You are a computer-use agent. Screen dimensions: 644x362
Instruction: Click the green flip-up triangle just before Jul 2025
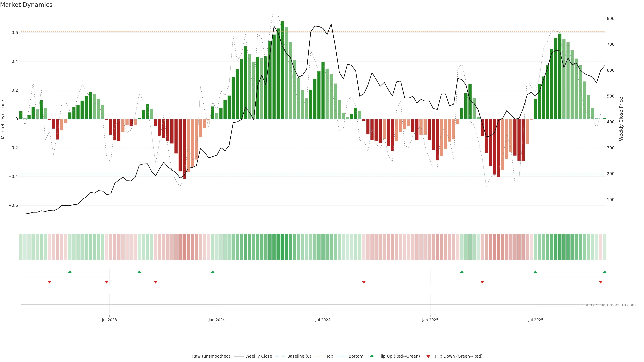[x=535, y=272]
